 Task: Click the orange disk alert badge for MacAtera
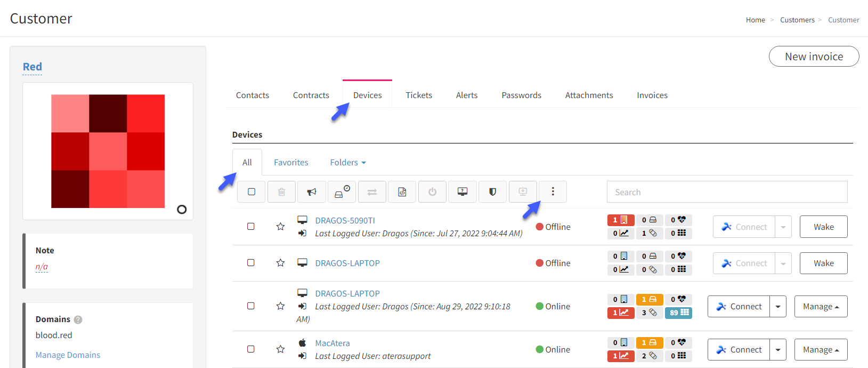[x=650, y=342]
